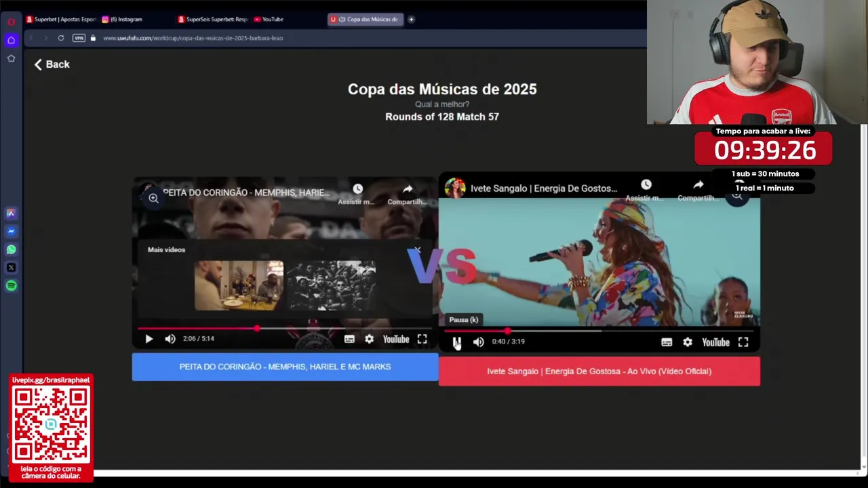Vote for Ivete Sangalo red button
The image size is (868, 488).
[x=599, y=371]
